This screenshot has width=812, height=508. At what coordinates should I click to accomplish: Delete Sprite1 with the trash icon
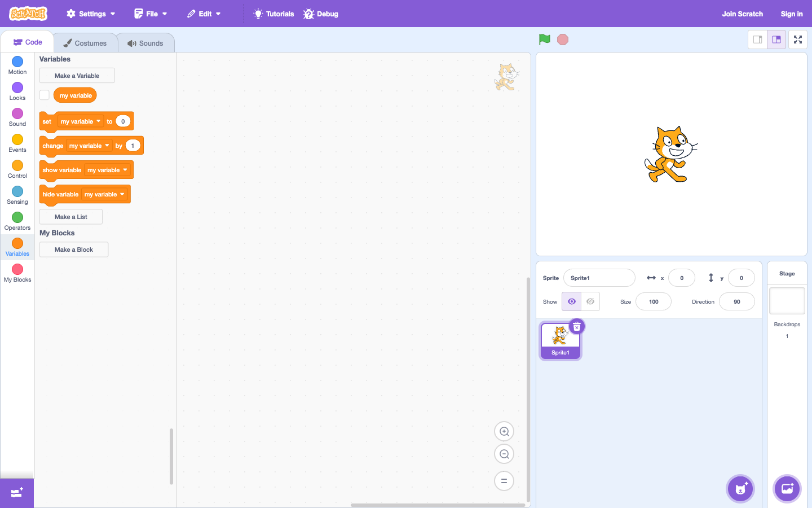pos(577,327)
